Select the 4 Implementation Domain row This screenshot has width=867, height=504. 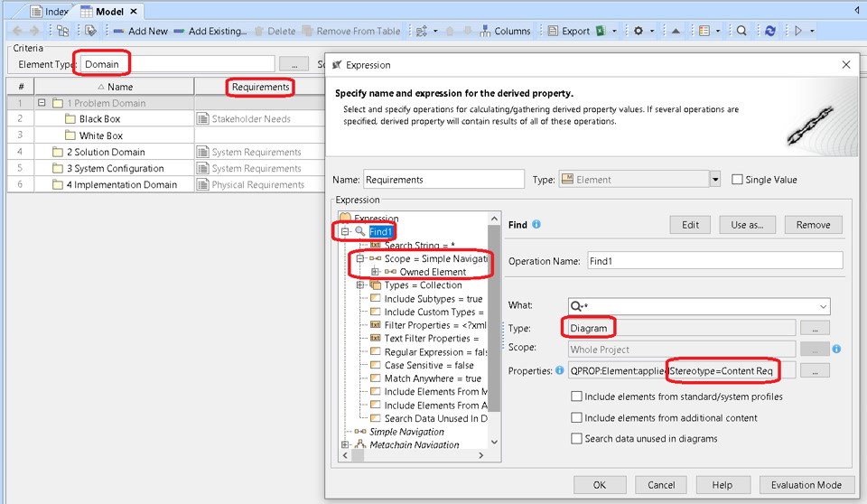pos(122,184)
